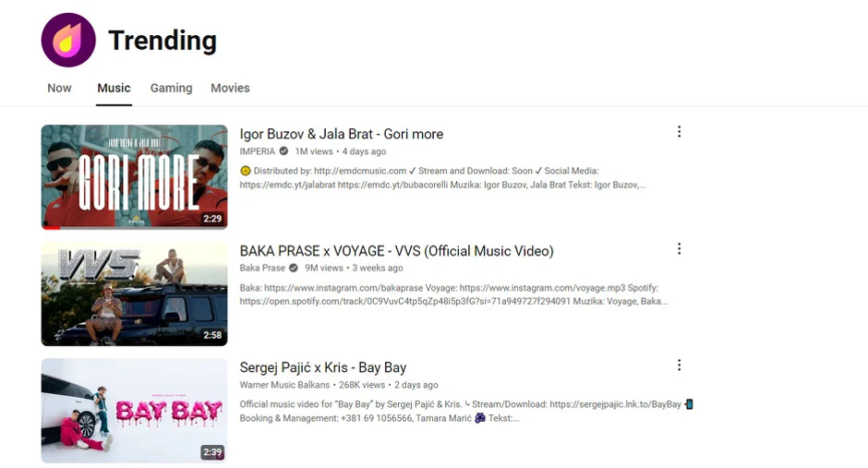Viewport: 868px width, 468px height.
Task: Open more actions for Bay Bay video
Action: click(679, 366)
